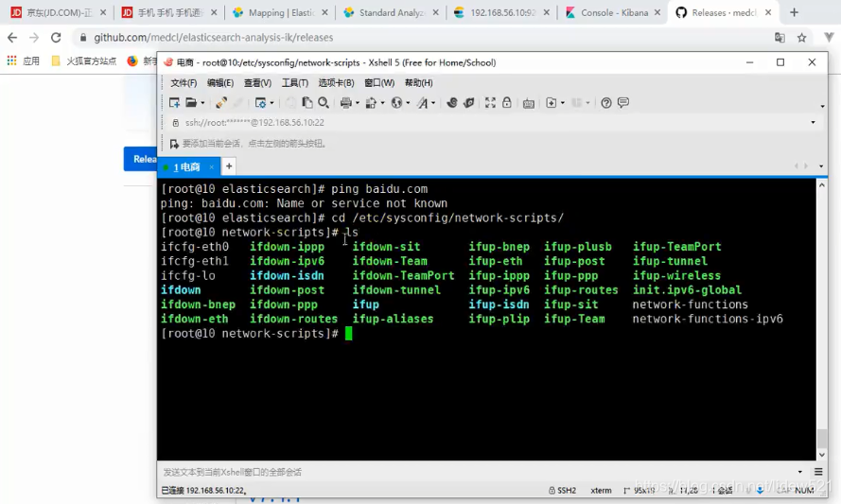The width and height of the screenshot is (841, 504).
Task: Open a new browser tab
Action: click(x=794, y=12)
